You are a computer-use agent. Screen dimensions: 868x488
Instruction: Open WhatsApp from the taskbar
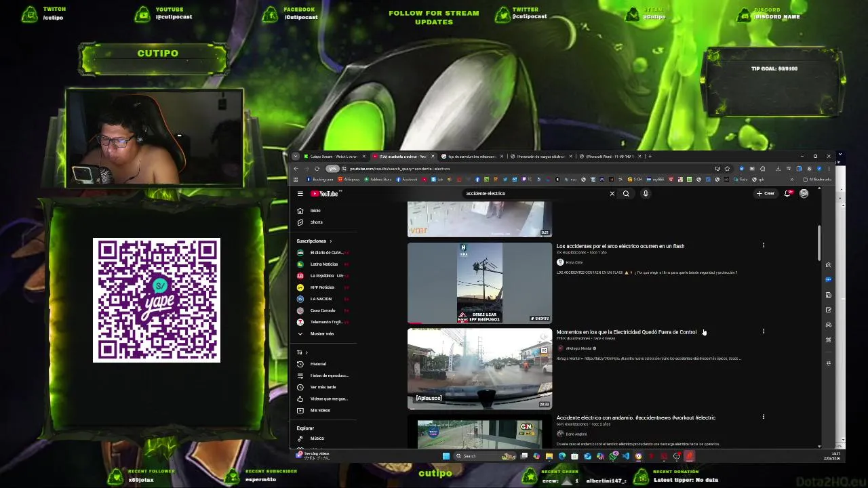pyautogui.click(x=613, y=456)
